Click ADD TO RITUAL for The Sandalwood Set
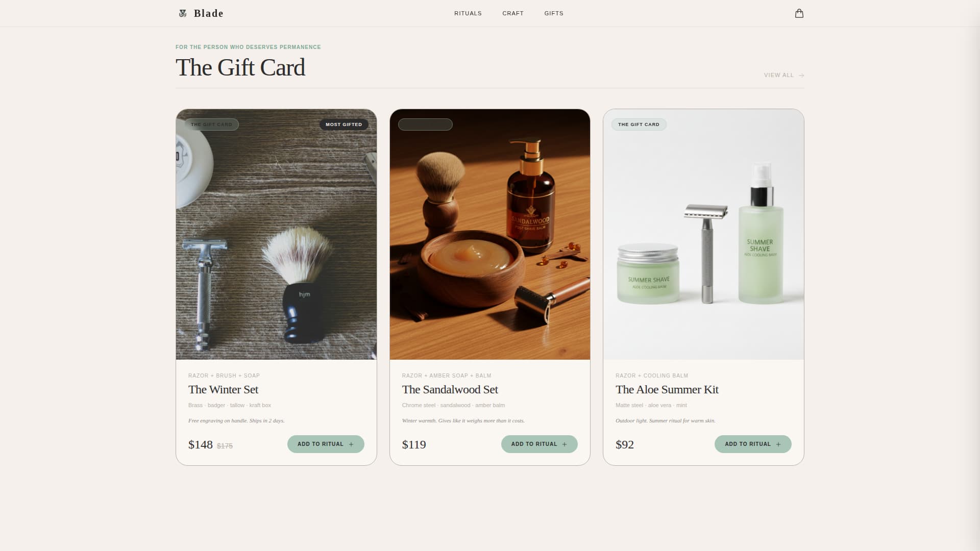This screenshot has width=980, height=551. pyautogui.click(x=539, y=444)
